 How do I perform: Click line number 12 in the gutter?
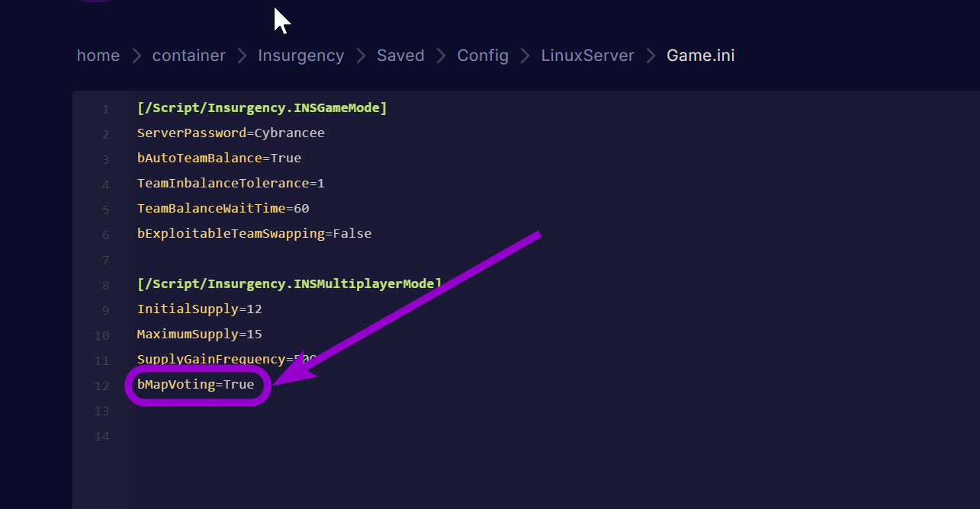coord(102,386)
